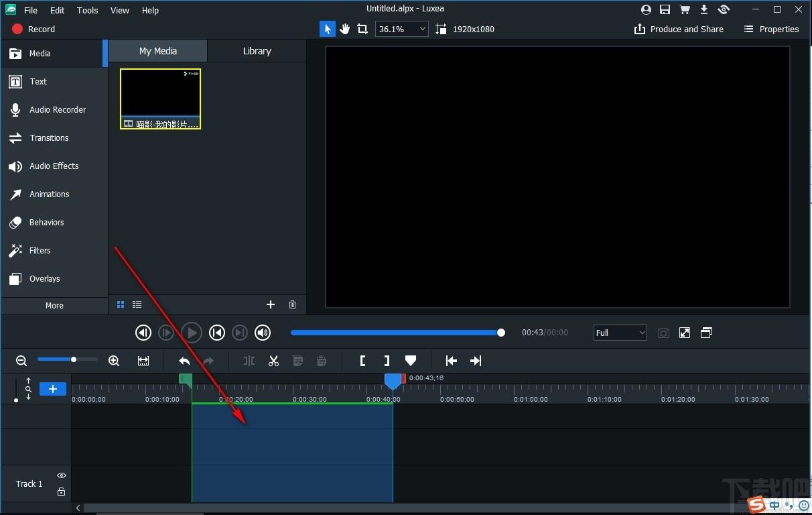The height and width of the screenshot is (515, 812).
Task: Open the Edit menu
Action: click(58, 10)
